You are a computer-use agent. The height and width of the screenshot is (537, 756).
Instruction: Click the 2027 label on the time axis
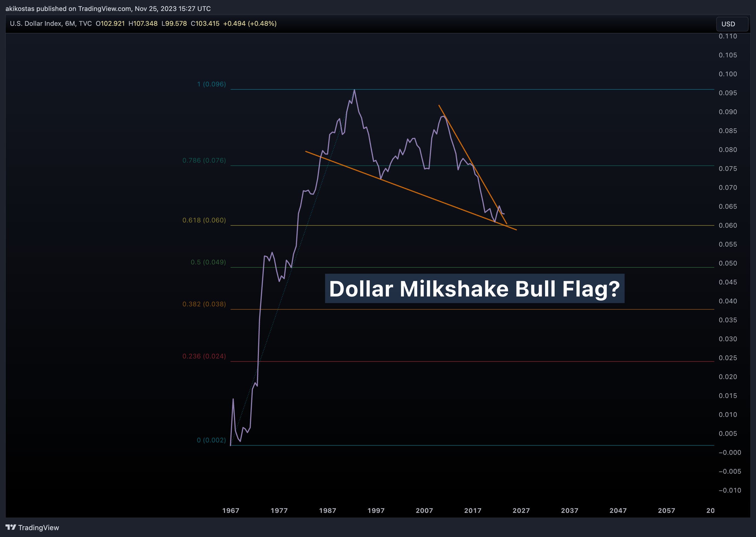(521, 511)
